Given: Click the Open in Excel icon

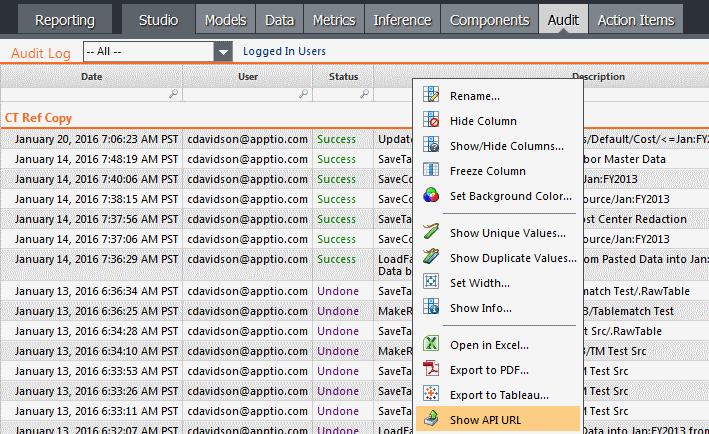Looking at the screenshot, I should [x=431, y=344].
